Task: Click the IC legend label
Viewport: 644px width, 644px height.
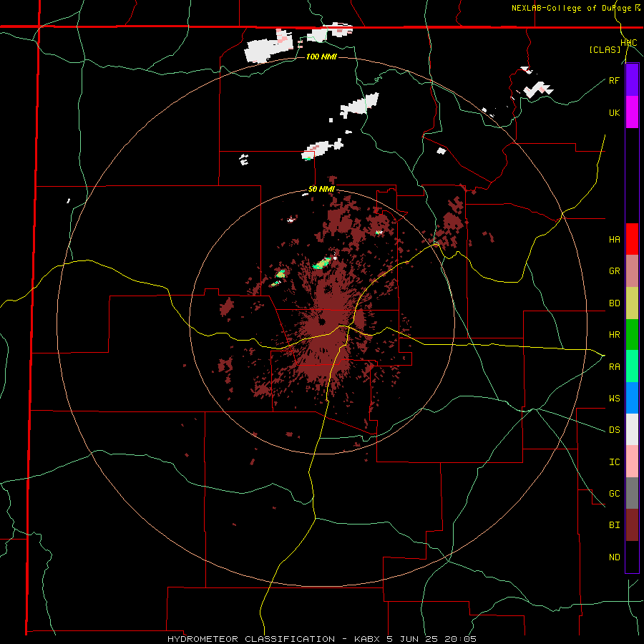Action: [x=614, y=462]
